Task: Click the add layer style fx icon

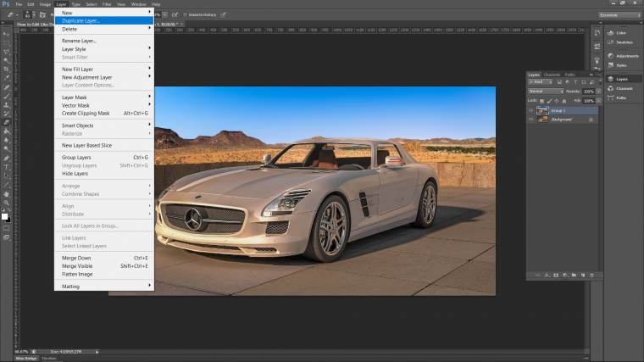Action: pos(547,276)
